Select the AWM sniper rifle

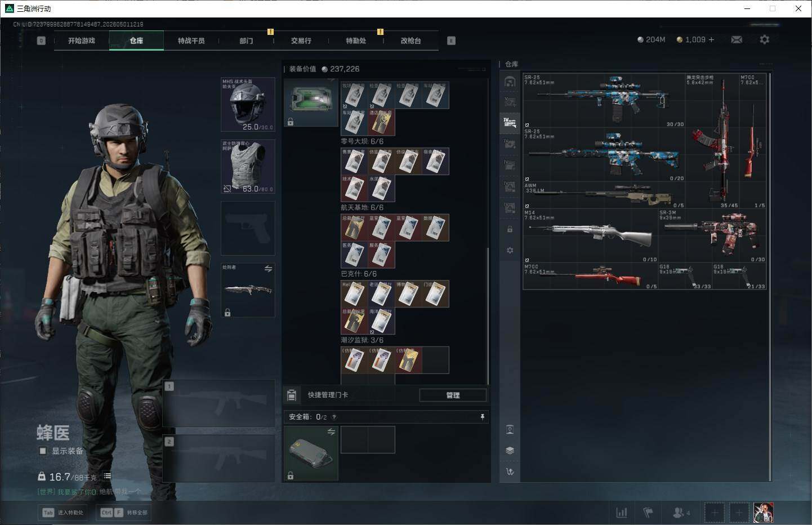pyautogui.click(x=604, y=195)
